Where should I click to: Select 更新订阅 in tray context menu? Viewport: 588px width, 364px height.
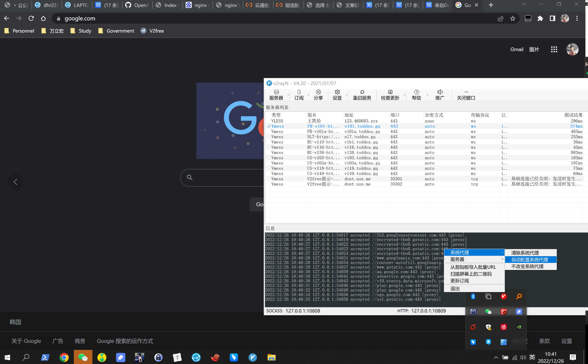[459, 281]
